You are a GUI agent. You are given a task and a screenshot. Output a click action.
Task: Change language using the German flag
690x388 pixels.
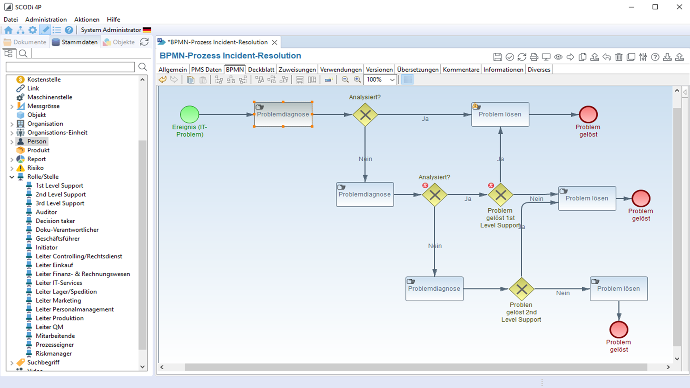147,30
